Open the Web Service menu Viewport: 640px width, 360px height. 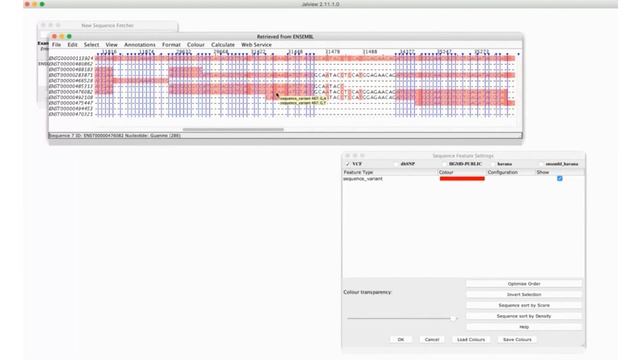256,44
